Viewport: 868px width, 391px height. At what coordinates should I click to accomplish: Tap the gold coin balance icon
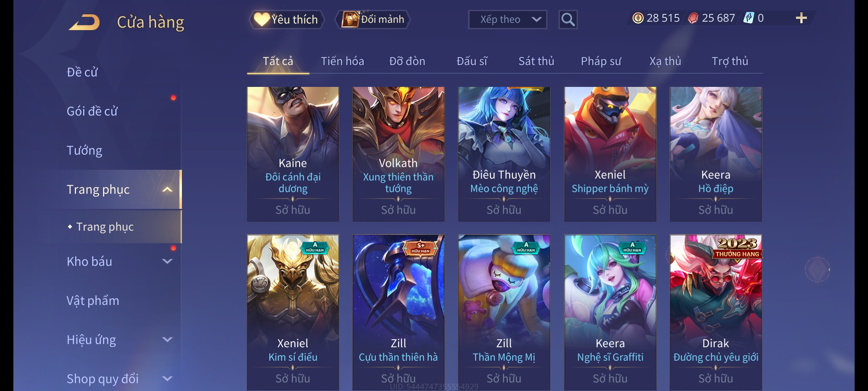638,18
